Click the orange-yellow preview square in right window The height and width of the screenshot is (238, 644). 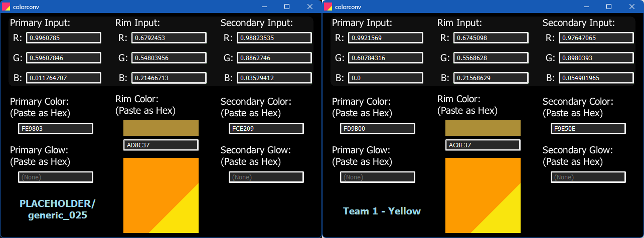(x=483, y=195)
